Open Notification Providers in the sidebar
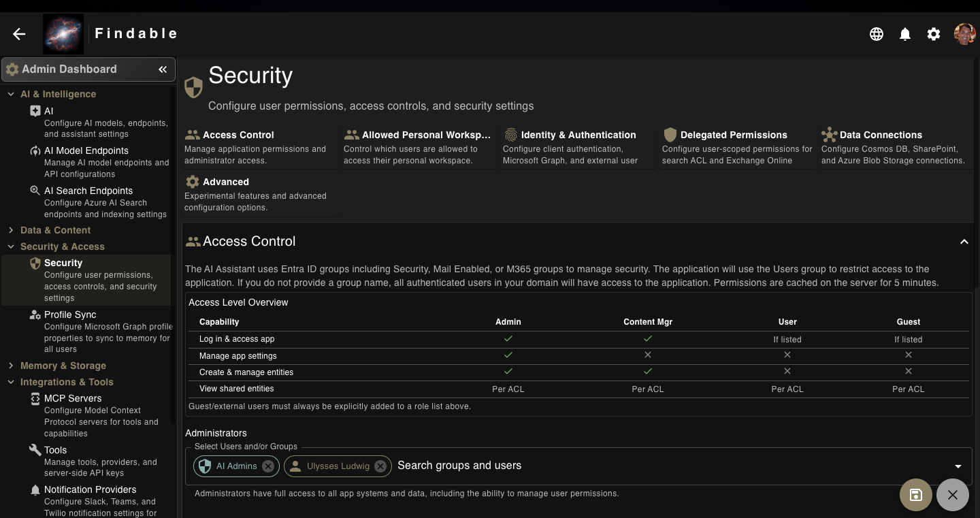Viewport: 980px width, 518px height. click(87, 501)
